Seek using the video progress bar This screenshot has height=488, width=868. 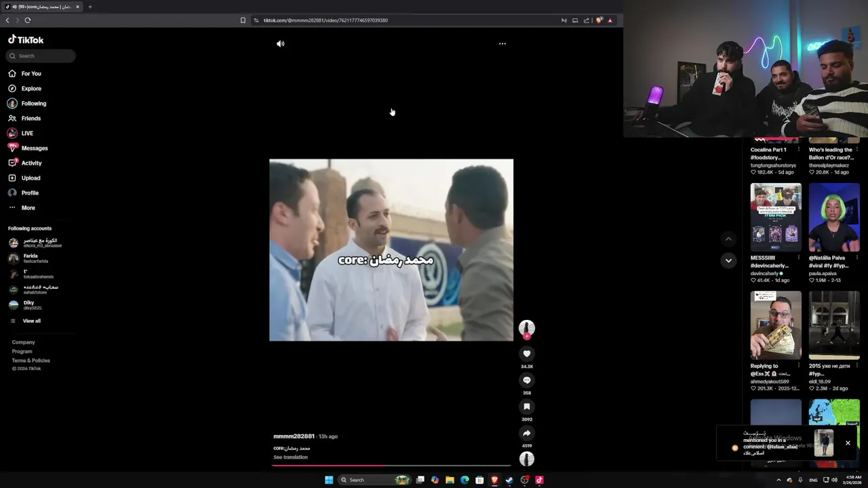(391, 466)
